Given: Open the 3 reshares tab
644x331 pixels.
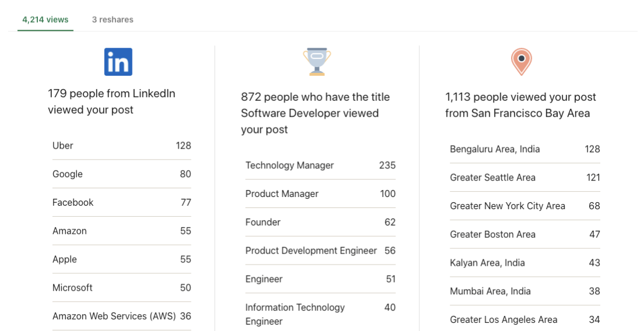Looking at the screenshot, I should pos(113,20).
